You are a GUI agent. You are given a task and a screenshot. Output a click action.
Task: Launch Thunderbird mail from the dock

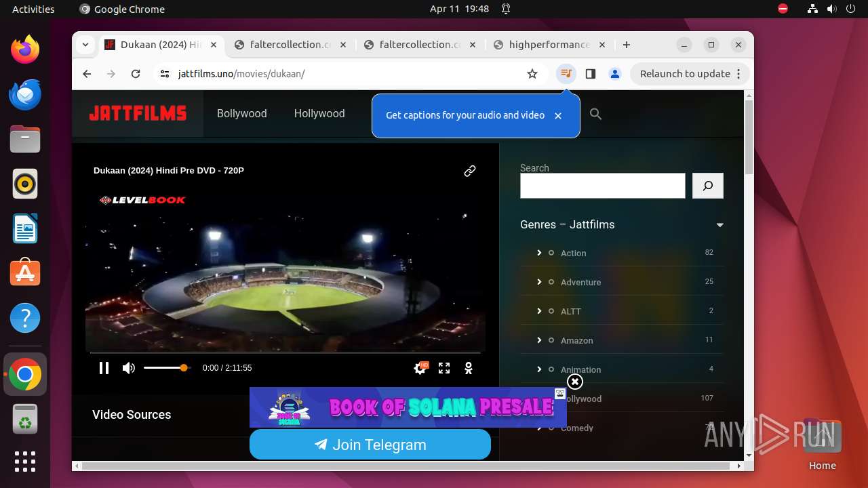[25, 94]
